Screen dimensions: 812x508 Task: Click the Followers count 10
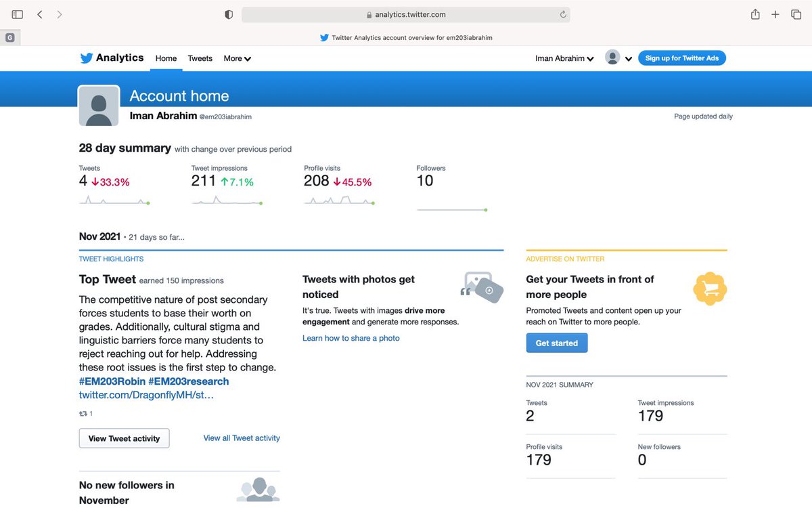click(425, 181)
